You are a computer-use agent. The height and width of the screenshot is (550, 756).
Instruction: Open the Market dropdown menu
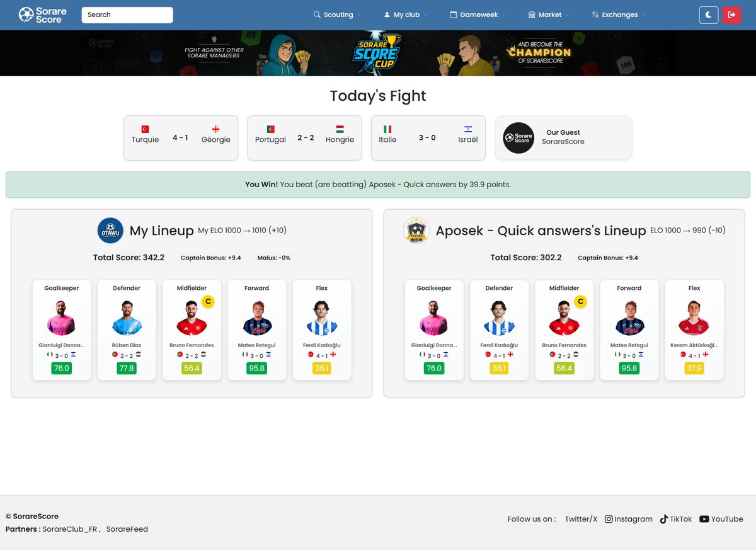coord(549,15)
